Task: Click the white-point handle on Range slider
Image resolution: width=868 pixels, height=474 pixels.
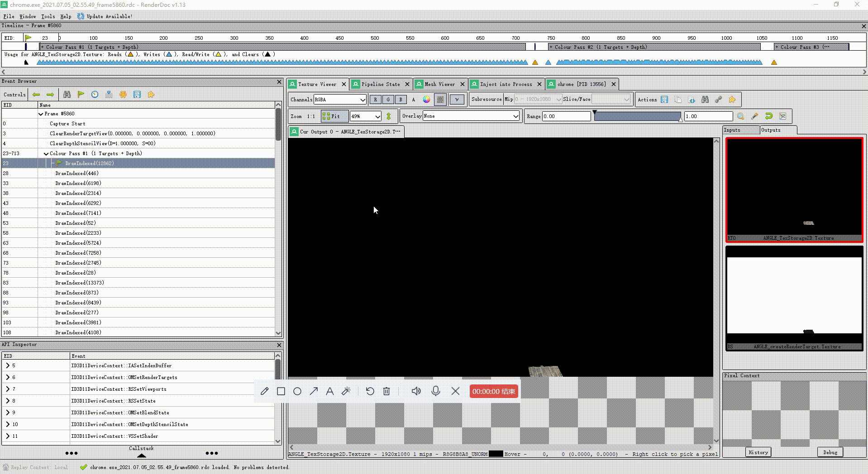Action: (x=680, y=119)
